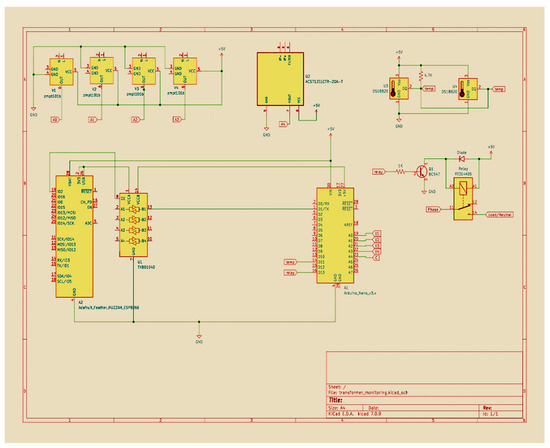Select the V3 sensor symbol
The width and height of the screenshot is (550, 448).
tap(144, 71)
